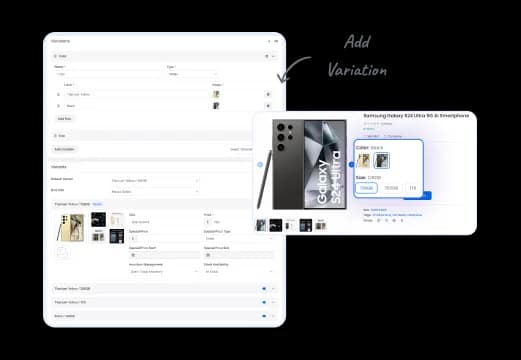This screenshot has height=360, width=521.
Task: Select the yellow color swatch in product preview
Action: point(363,160)
